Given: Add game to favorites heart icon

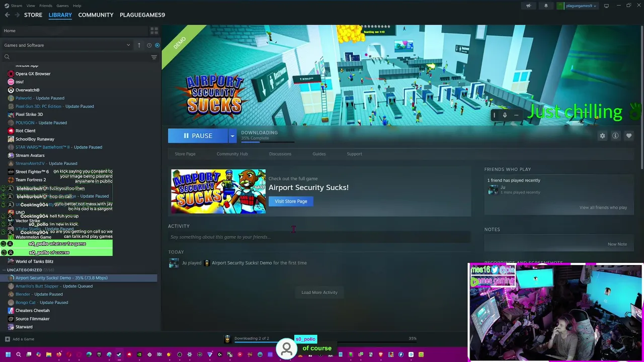Looking at the screenshot, I should (629, 136).
